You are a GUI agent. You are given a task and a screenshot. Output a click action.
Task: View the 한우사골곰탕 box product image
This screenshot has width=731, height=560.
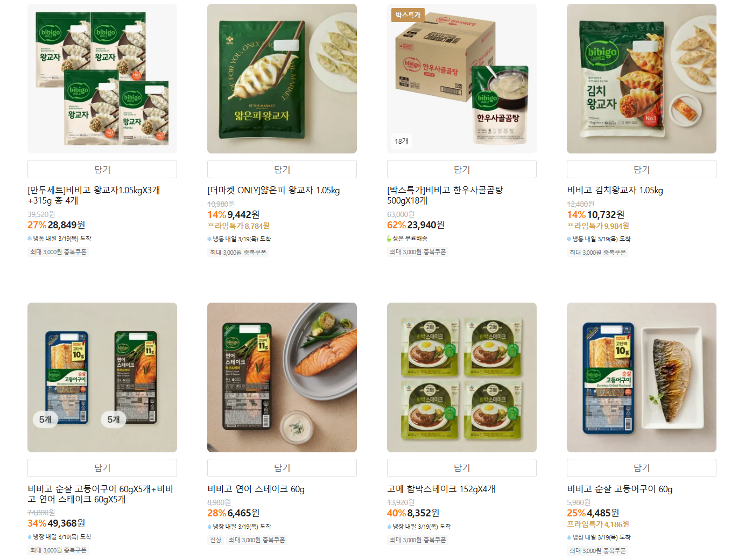(x=462, y=79)
